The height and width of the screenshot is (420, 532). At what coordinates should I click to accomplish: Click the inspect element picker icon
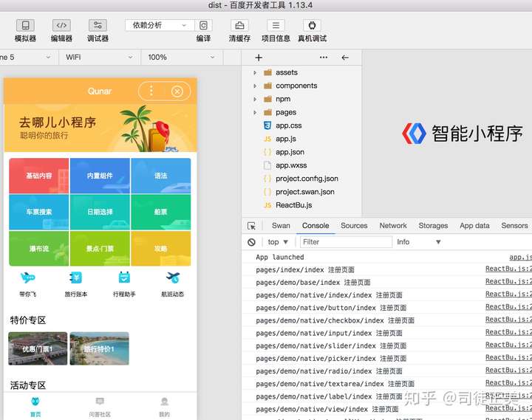pyautogui.click(x=251, y=226)
